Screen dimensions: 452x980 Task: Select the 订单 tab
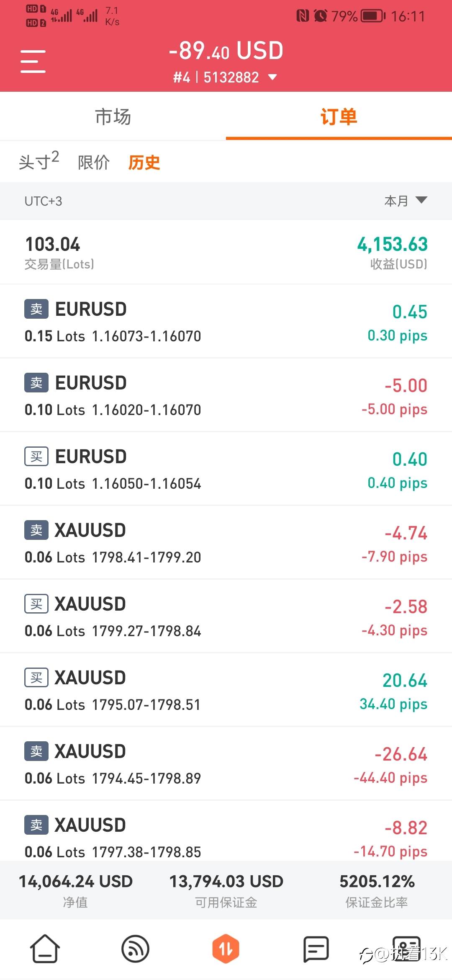coord(339,116)
